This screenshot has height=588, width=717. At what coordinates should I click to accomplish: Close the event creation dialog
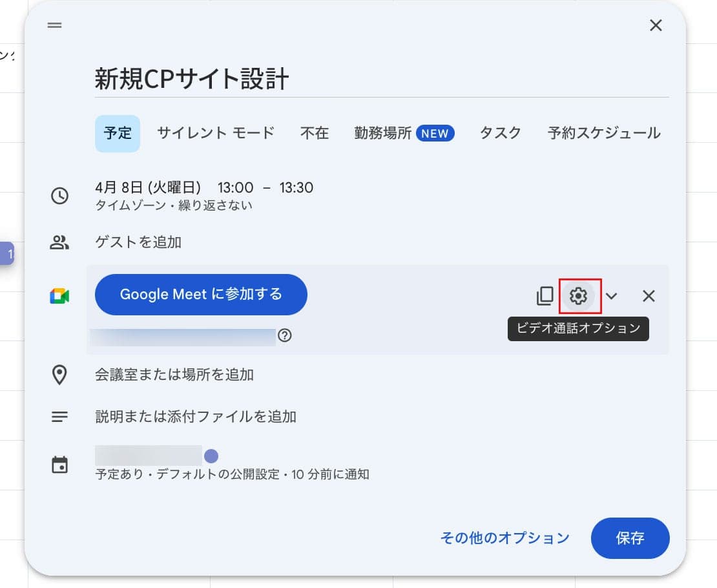655,25
